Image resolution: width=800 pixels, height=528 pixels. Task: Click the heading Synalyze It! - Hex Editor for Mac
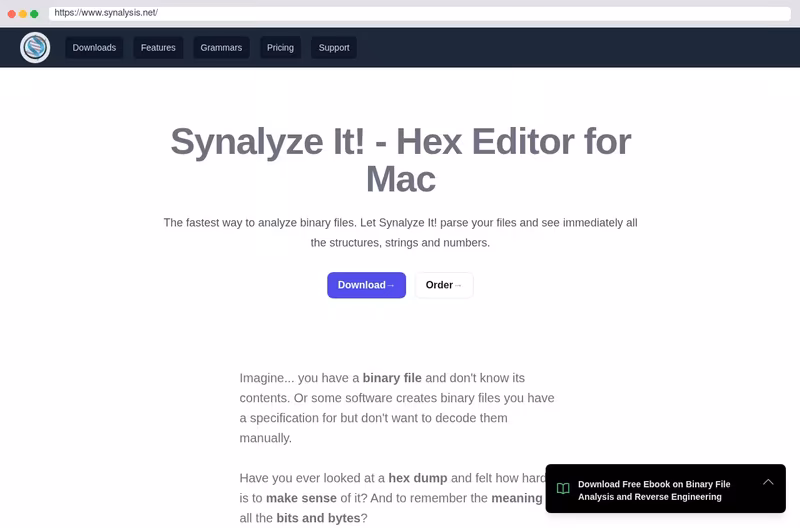(401, 160)
